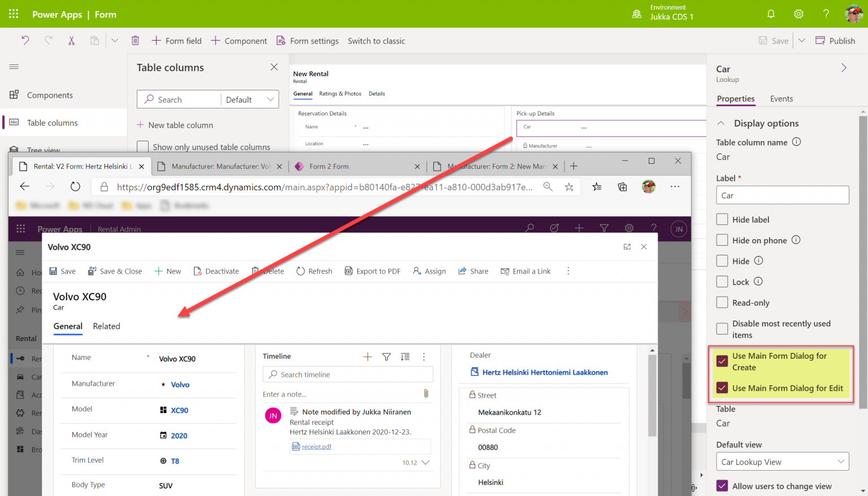
Task: Open the Hertz Helsinki Herttoniemi Laakkonen dealer link
Action: [545, 372]
